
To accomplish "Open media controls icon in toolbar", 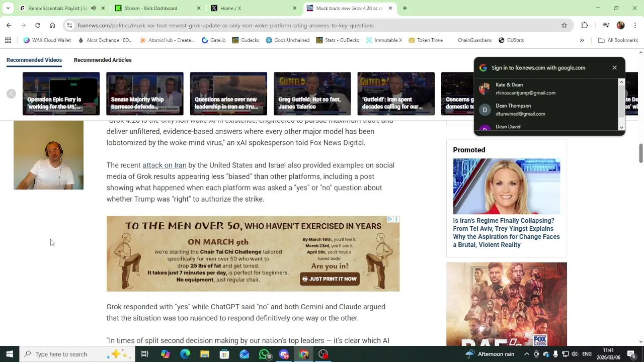I will pos(606,25).
